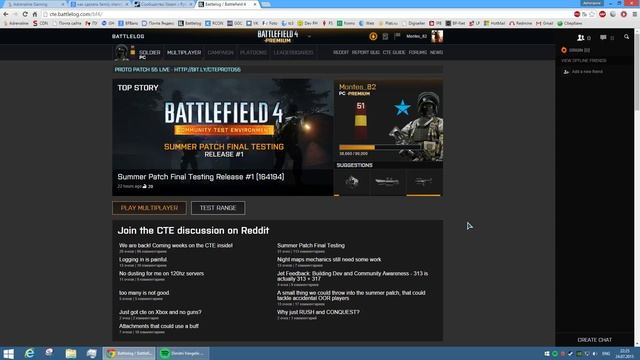
Task: Open the PLATOONS menu item
Action: point(253,53)
